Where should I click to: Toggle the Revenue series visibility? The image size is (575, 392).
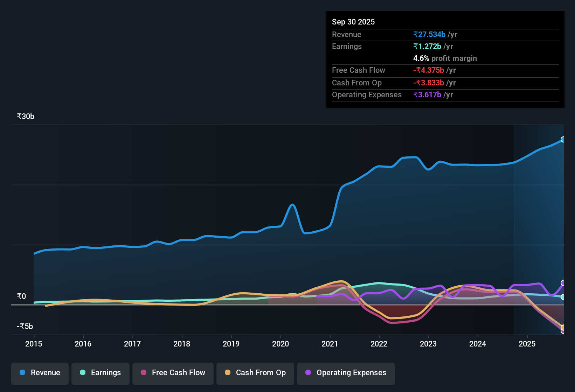point(40,373)
